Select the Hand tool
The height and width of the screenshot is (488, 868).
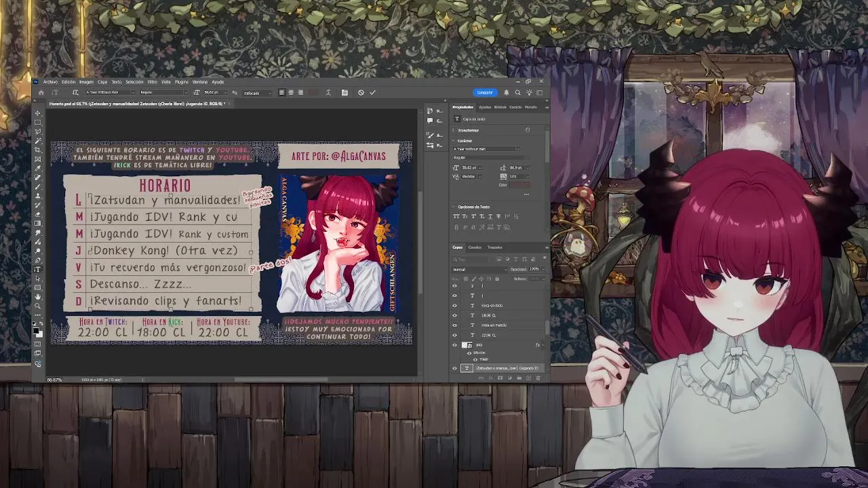click(38, 296)
